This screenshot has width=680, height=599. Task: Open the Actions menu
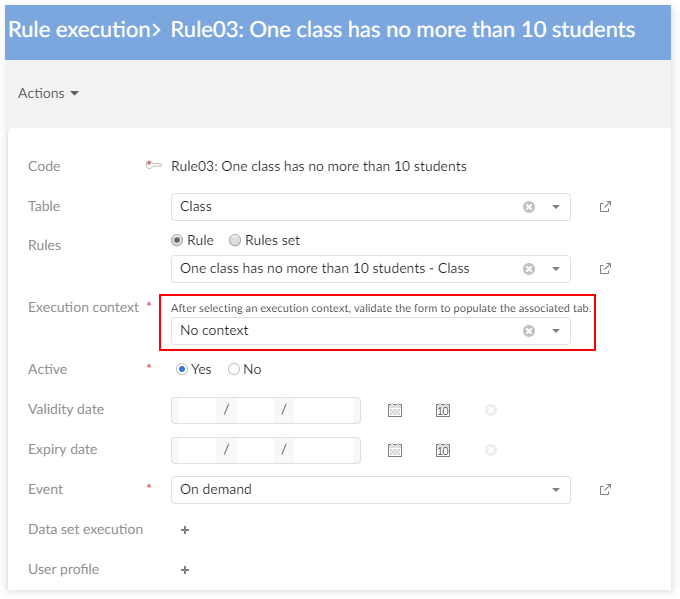point(48,93)
